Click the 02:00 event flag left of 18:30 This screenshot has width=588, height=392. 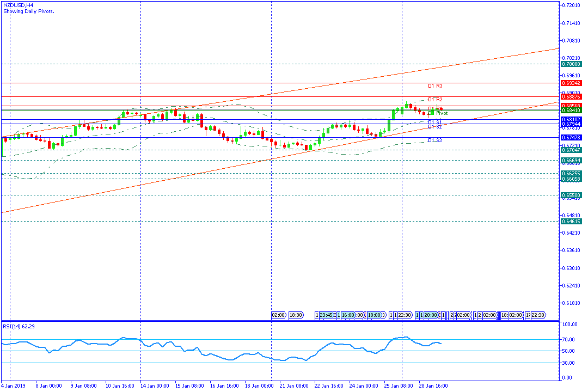(279, 315)
